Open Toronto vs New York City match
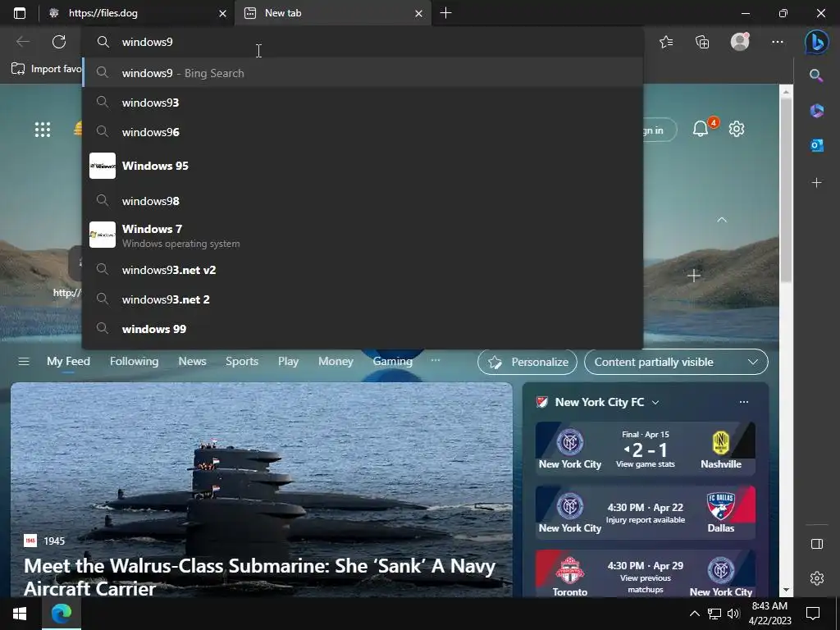Viewport: 840px width, 630px height. click(645, 573)
